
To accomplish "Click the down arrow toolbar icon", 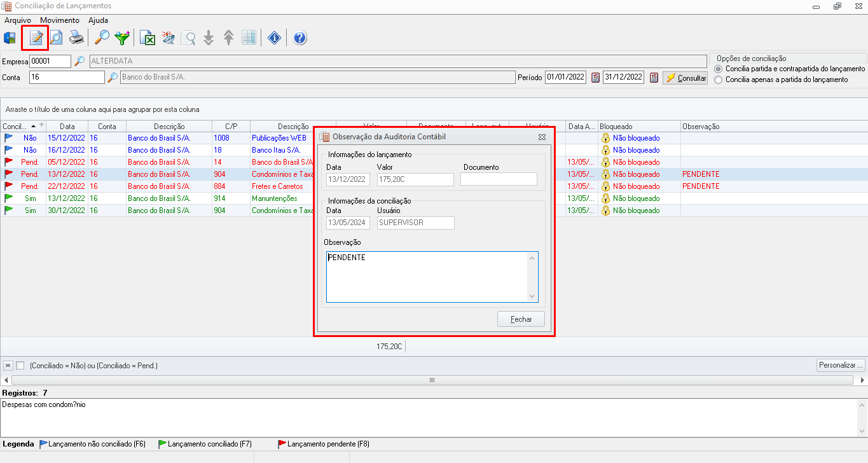I will point(209,38).
